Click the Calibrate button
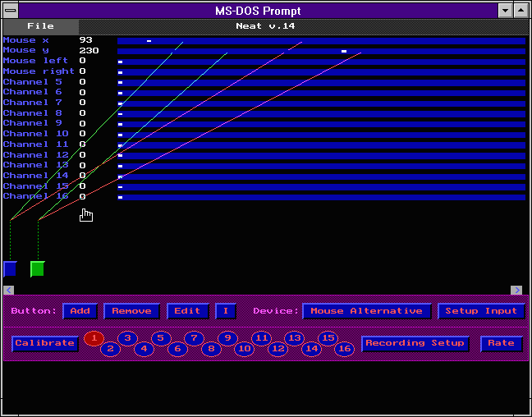Image resolution: width=532 pixels, height=417 pixels. click(x=45, y=343)
